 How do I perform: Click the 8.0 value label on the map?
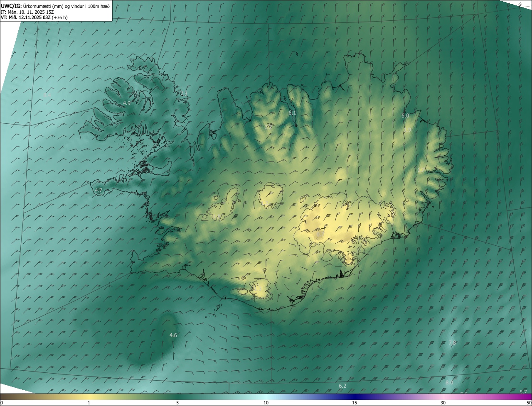449,382
